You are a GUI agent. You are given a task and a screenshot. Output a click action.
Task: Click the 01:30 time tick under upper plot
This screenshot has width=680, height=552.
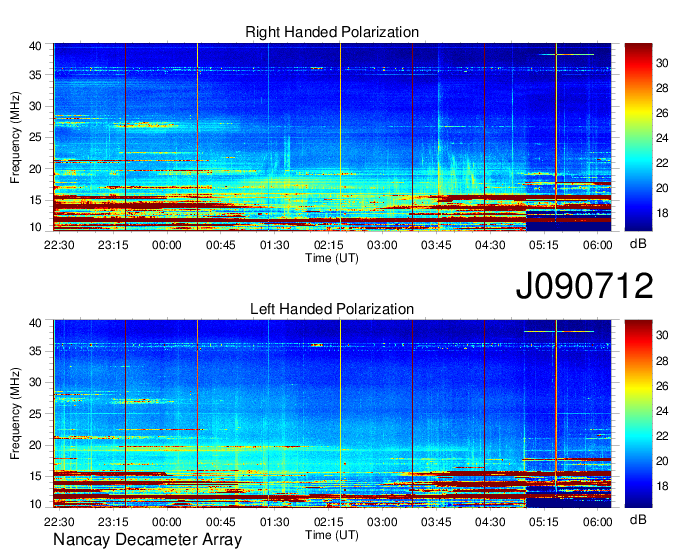coord(275,245)
